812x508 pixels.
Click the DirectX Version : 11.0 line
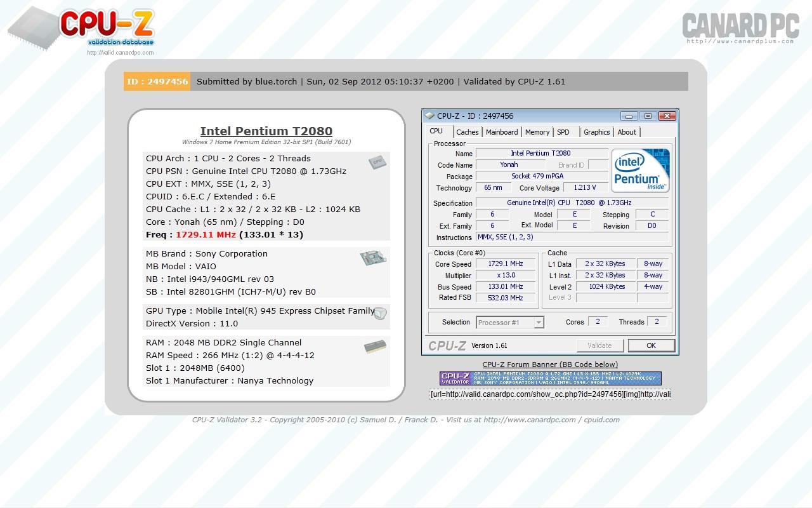point(192,323)
